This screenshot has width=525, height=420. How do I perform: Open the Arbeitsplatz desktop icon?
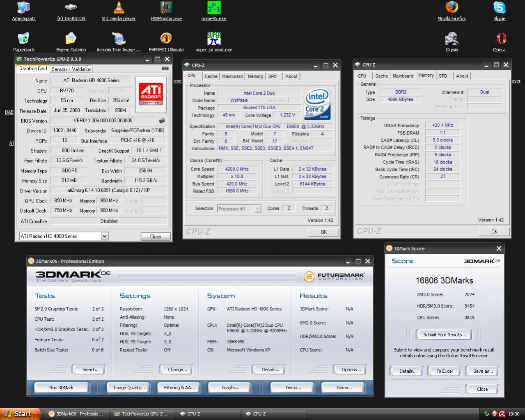(24, 11)
